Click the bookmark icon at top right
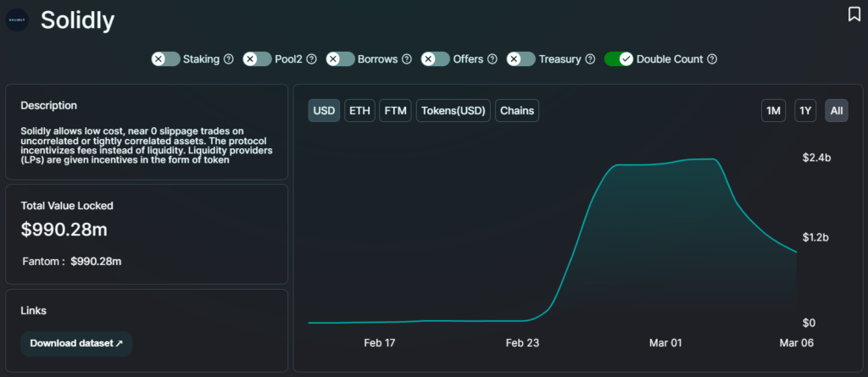This screenshot has width=868, height=377. [854, 14]
